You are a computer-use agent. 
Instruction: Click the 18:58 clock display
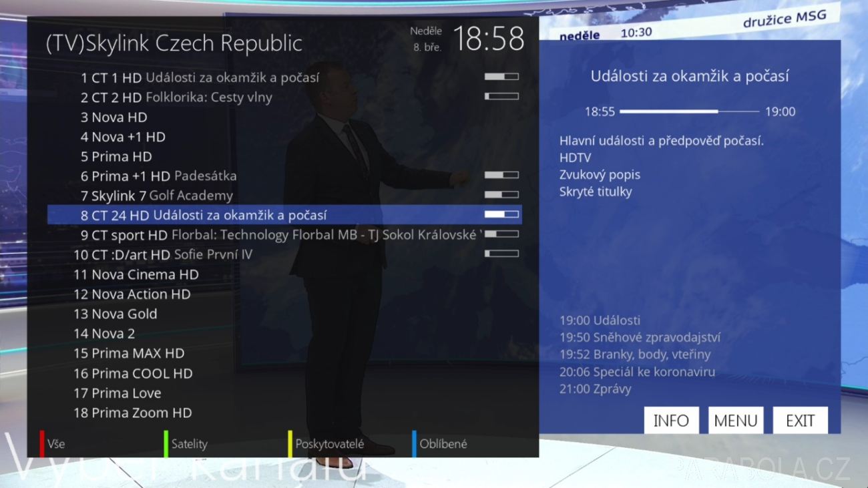489,39
